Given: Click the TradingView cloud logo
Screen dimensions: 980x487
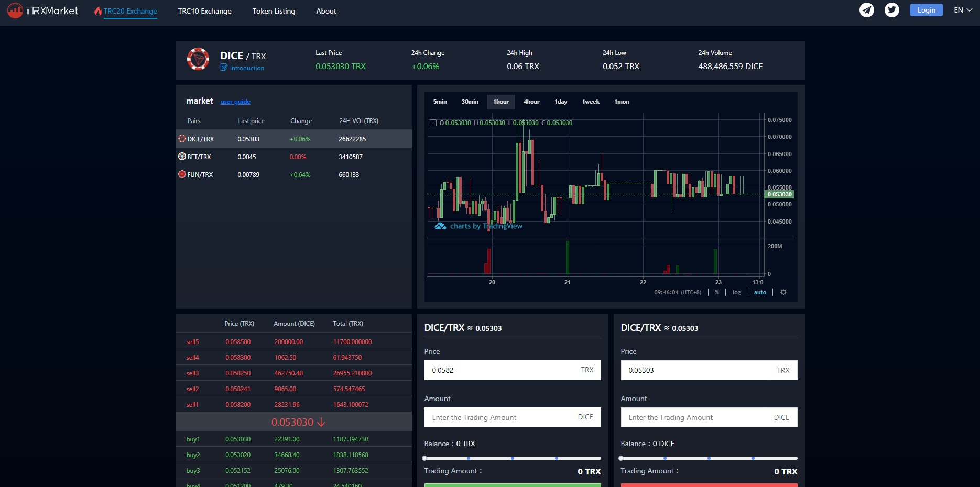Looking at the screenshot, I should click(440, 226).
